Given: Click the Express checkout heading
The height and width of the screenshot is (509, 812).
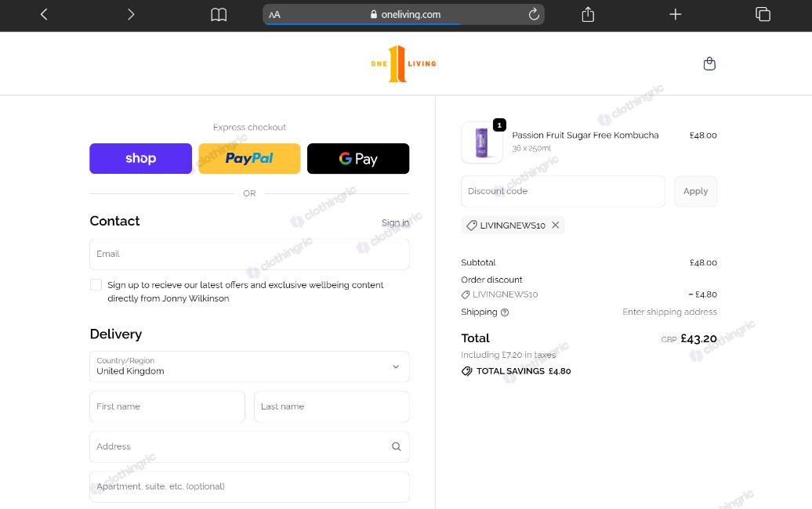Looking at the screenshot, I should [249, 127].
